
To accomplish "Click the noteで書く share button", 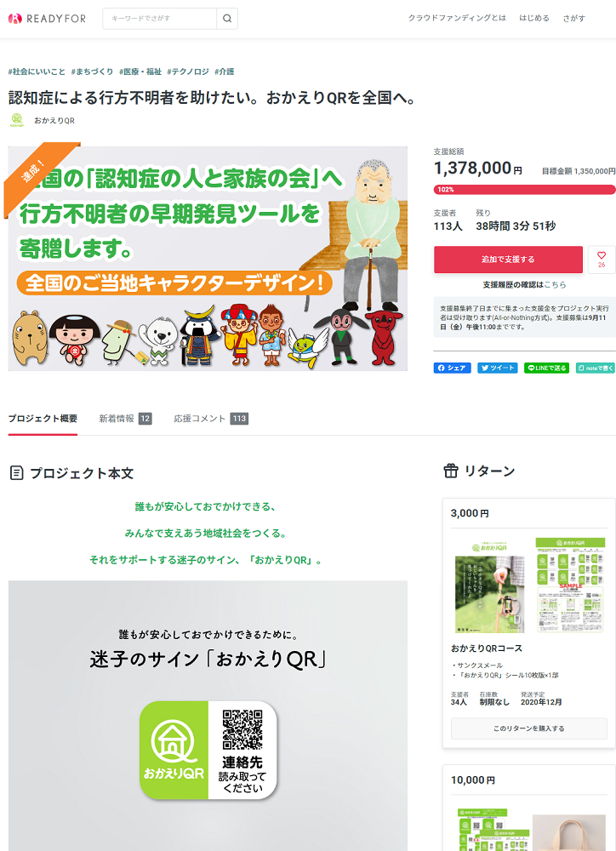I will tap(596, 368).
